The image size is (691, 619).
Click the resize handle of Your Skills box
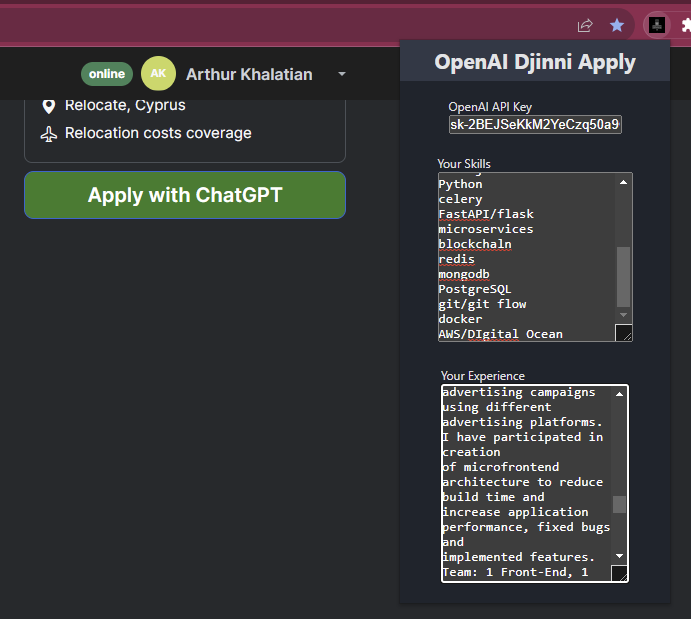click(624, 333)
